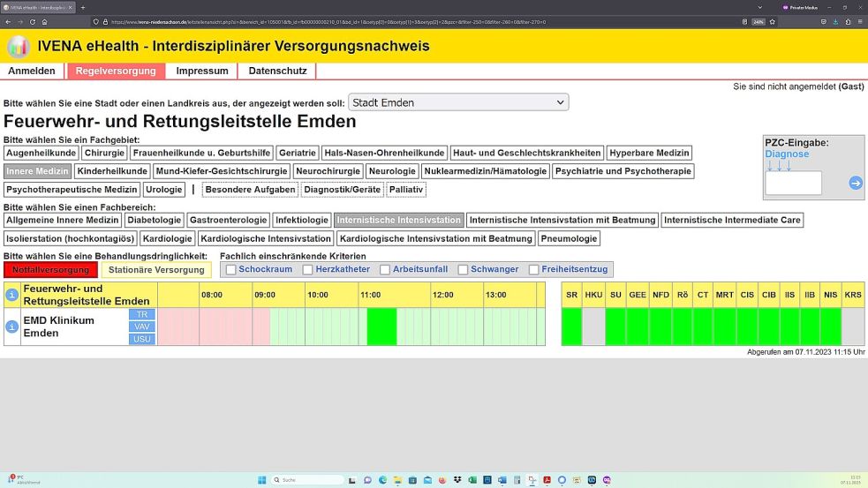Open Adobe Acrobat from the taskbar

coord(547,480)
